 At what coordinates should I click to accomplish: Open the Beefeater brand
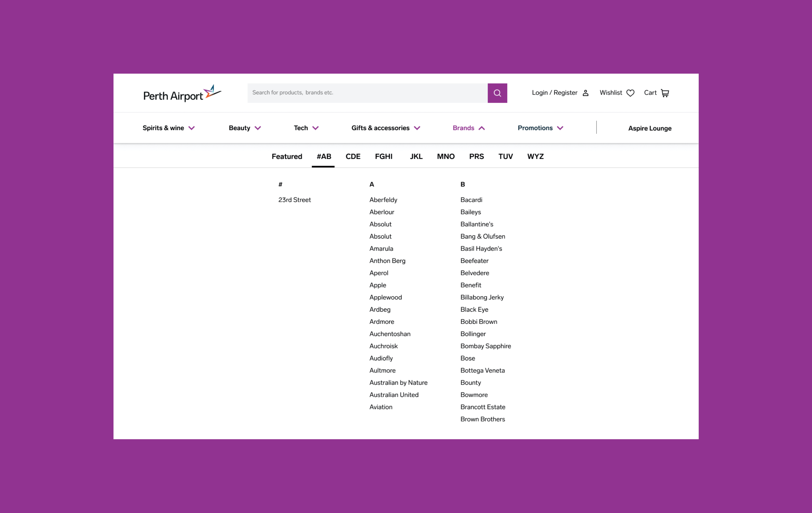point(474,261)
